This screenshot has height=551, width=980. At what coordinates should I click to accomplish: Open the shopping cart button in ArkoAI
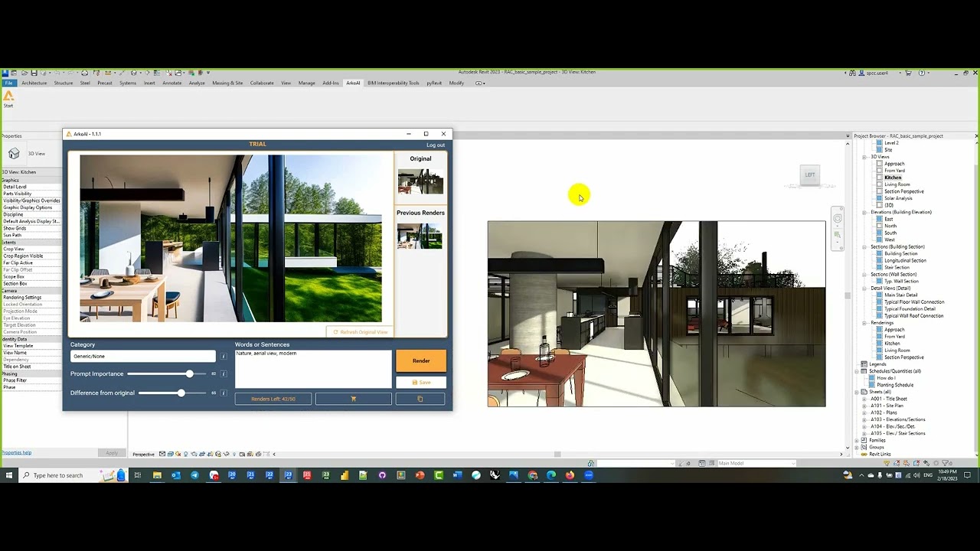(x=353, y=399)
